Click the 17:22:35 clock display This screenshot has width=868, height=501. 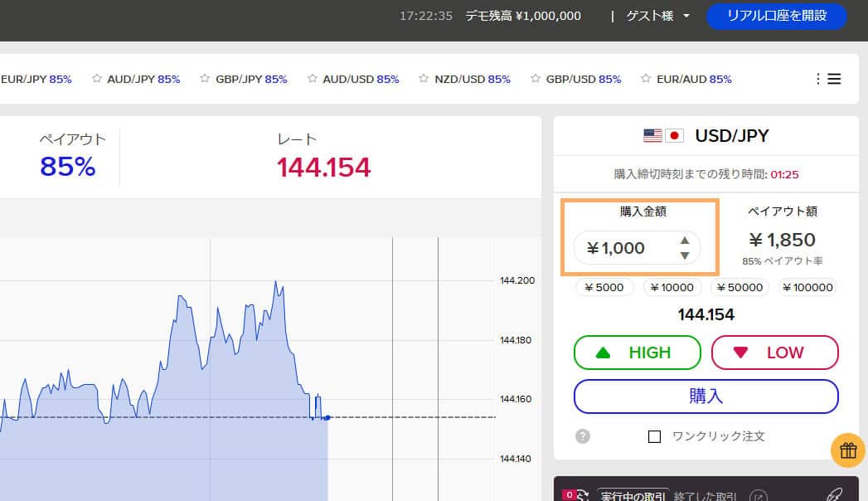pos(426,16)
